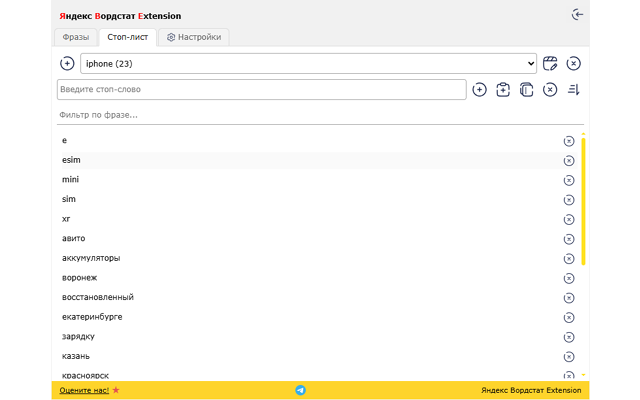Remove stop-word 'авито'
The image size is (640, 400).
tap(569, 239)
